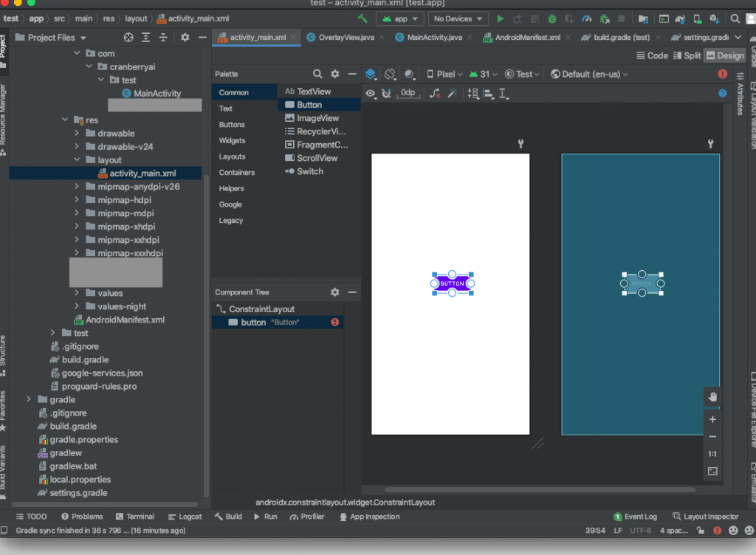Click the error badge on the button tree row
Screen dimensions: 756x555
point(335,323)
